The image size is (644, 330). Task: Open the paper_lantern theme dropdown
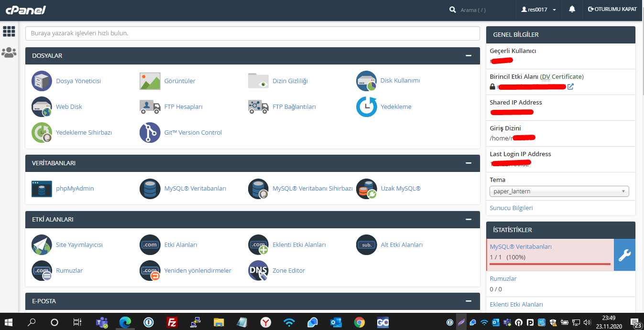tap(559, 192)
